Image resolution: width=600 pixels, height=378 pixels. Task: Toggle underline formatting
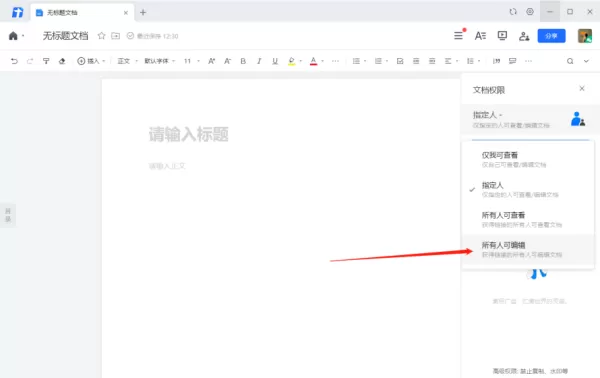click(275, 61)
